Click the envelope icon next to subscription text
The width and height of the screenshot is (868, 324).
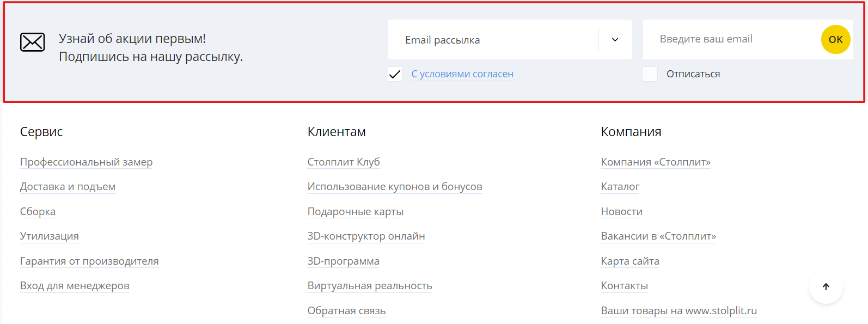point(33,41)
